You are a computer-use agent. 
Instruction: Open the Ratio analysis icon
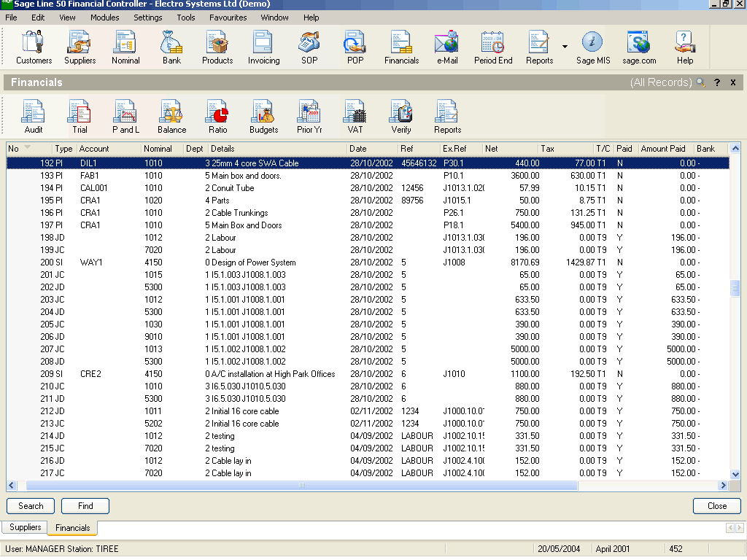[x=217, y=117]
